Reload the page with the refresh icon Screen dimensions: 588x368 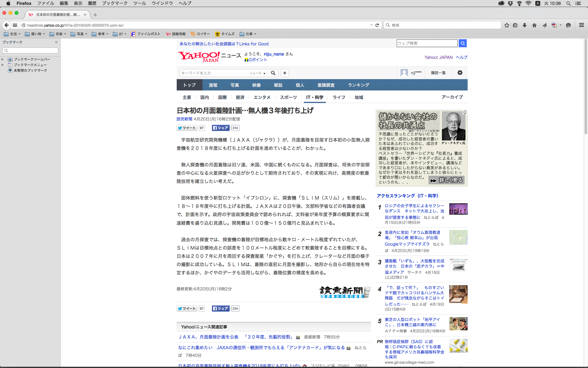pyautogui.click(x=377, y=25)
